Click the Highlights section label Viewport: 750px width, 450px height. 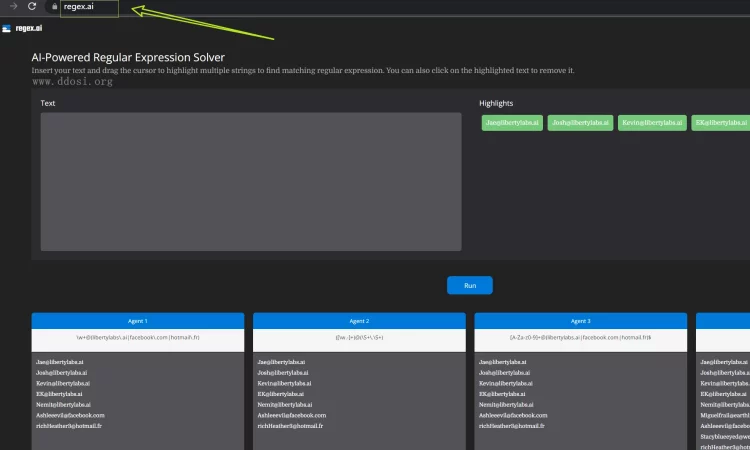tap(496, 103)
